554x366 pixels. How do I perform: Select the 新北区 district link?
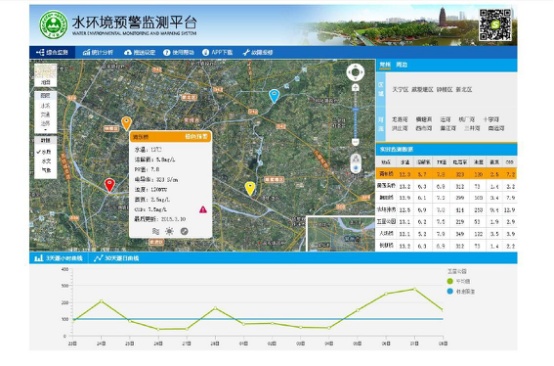[464, 89]
